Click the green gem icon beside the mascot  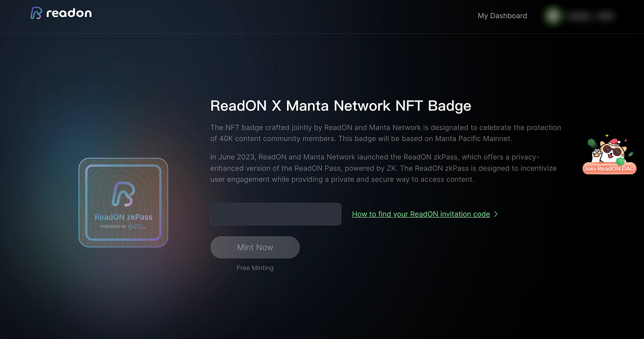click(620, 161)
